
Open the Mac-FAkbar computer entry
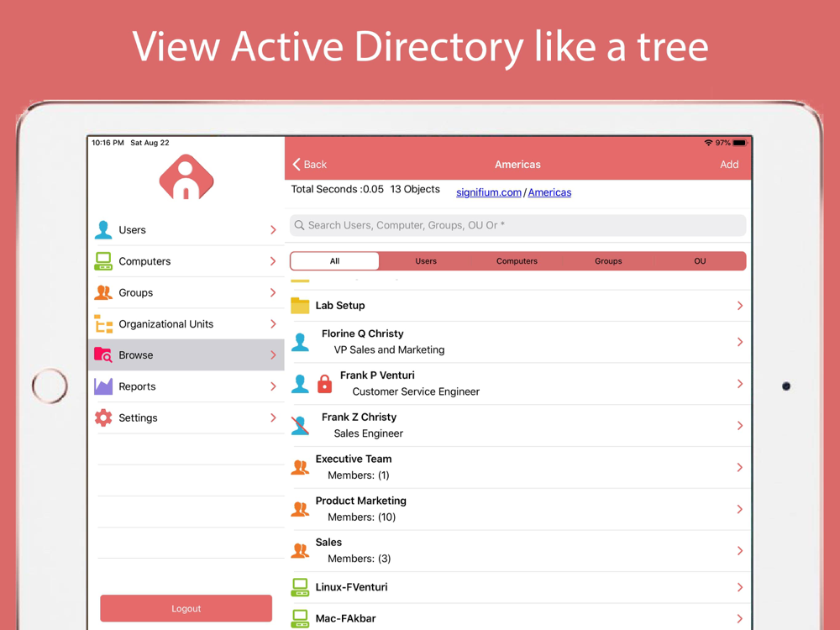[x=520, y=618]
